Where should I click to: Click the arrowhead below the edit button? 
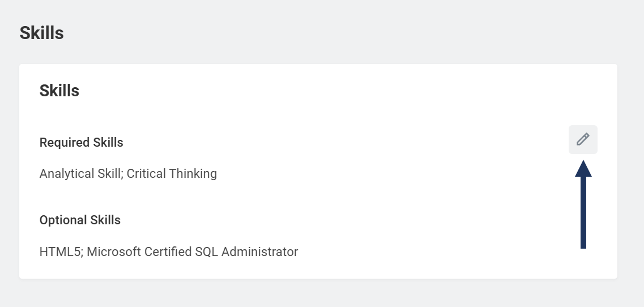pyautogui.click(x=583, y=169)
